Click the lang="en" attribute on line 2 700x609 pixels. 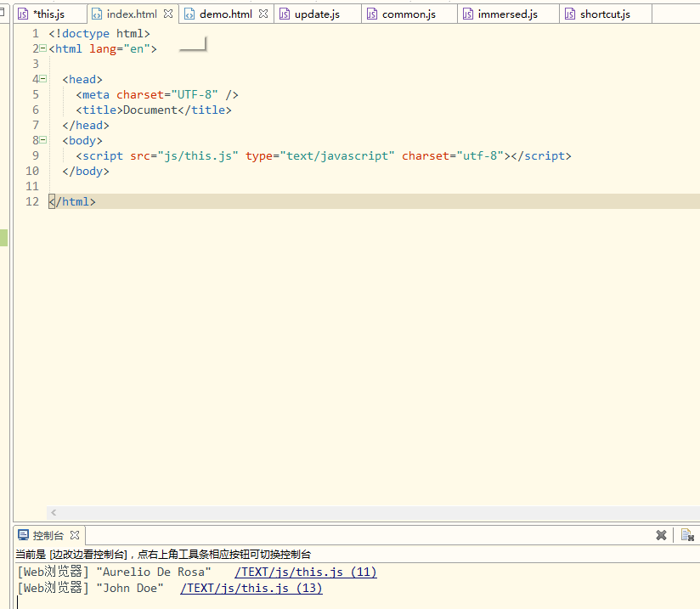point(120,48)
